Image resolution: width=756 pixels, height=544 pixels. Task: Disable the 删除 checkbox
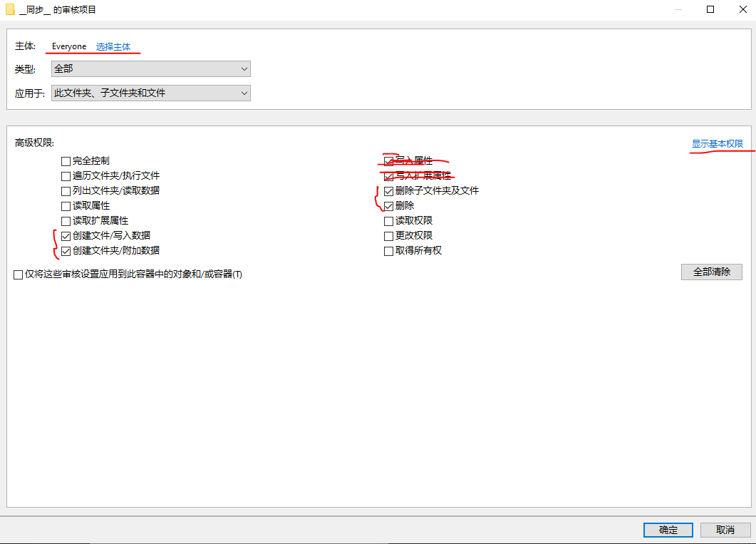click(388, 205)
